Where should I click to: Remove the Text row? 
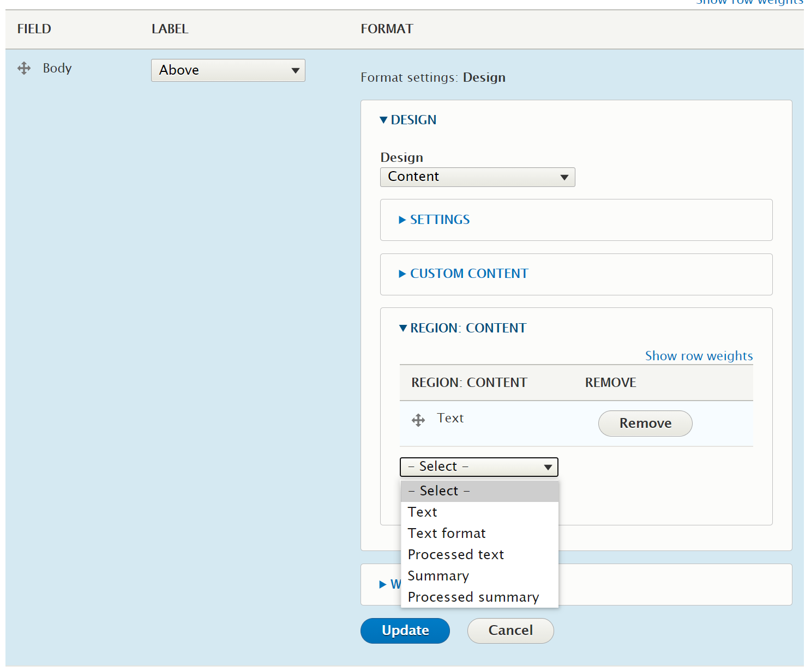pyautogui.click(x=645, y=423)
